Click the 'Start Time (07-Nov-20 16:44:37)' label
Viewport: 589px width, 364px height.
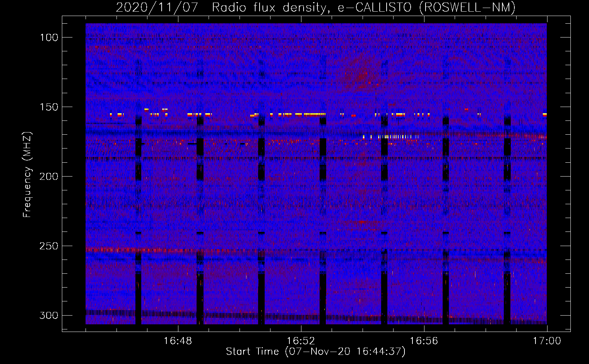316,352
